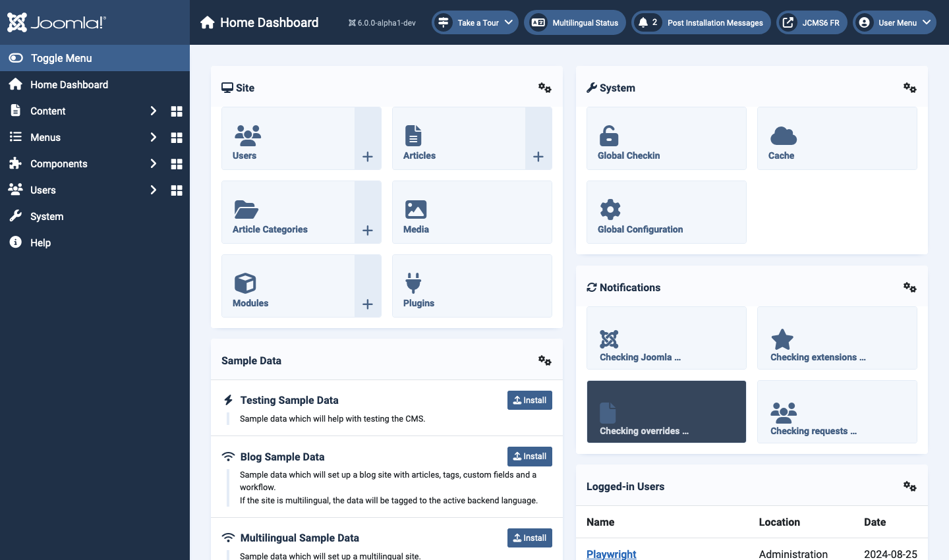The image size is (949, 560).
Task: Open the Users quick icon
Action: [x=288, y=138]
